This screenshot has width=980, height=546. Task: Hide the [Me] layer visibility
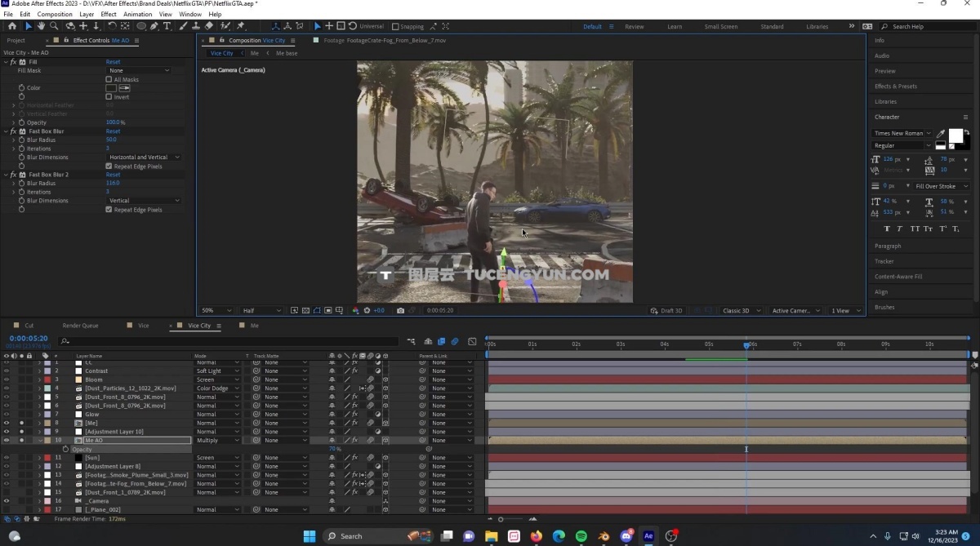coord(7,423)
